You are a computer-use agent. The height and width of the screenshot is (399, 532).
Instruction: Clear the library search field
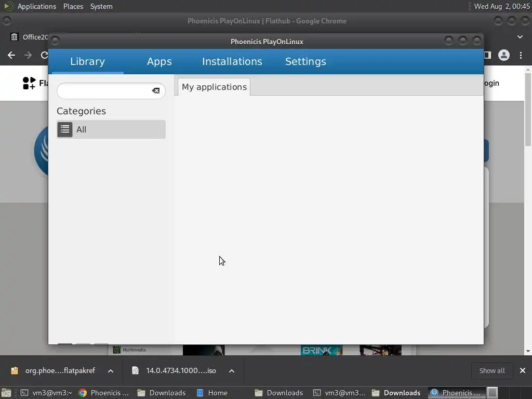[x=156, y=90]
